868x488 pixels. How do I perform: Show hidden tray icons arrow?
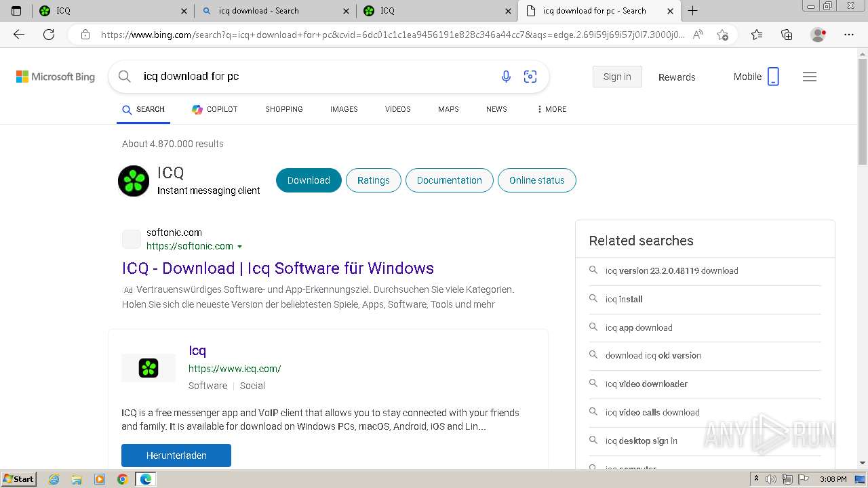point(756,479)
